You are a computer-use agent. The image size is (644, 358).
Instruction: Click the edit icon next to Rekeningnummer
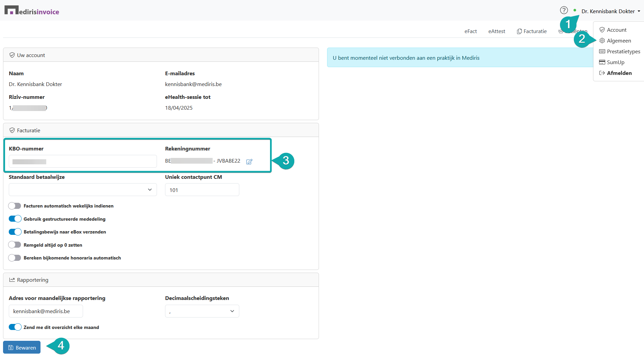[x=249, y=162]
